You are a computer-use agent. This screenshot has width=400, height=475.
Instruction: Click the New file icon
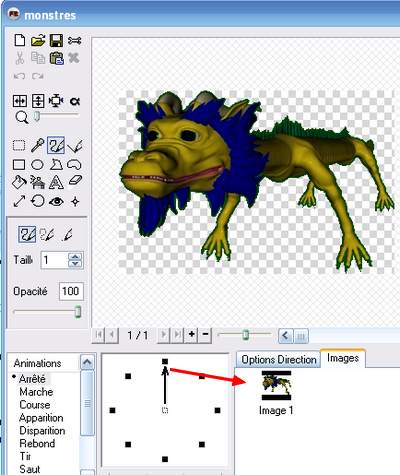pos(20,40)
